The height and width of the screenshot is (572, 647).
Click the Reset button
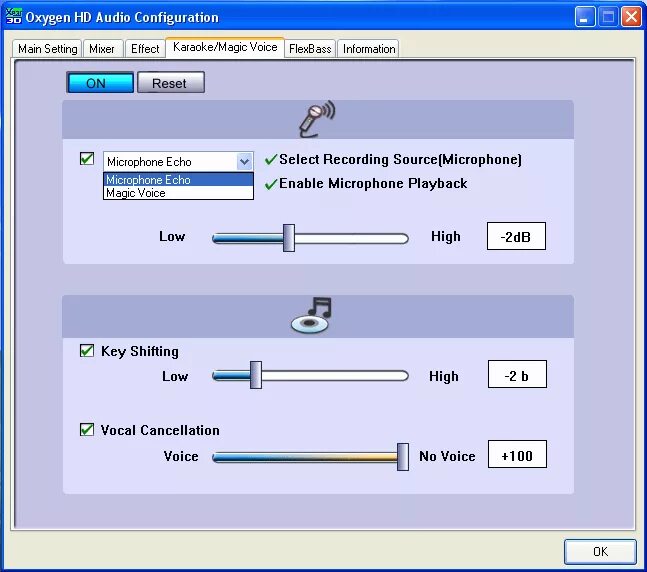tap(171, 83)
